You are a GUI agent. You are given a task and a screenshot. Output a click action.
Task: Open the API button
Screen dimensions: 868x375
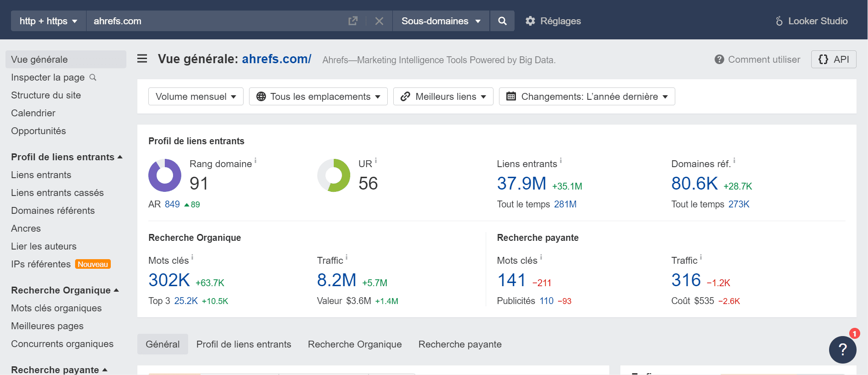834,60
